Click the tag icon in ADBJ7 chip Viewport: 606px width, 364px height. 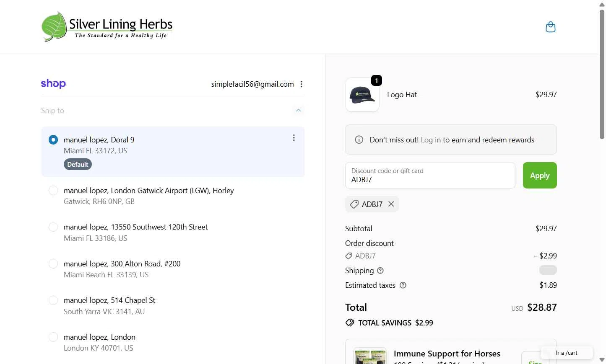(x=354, y=204)
